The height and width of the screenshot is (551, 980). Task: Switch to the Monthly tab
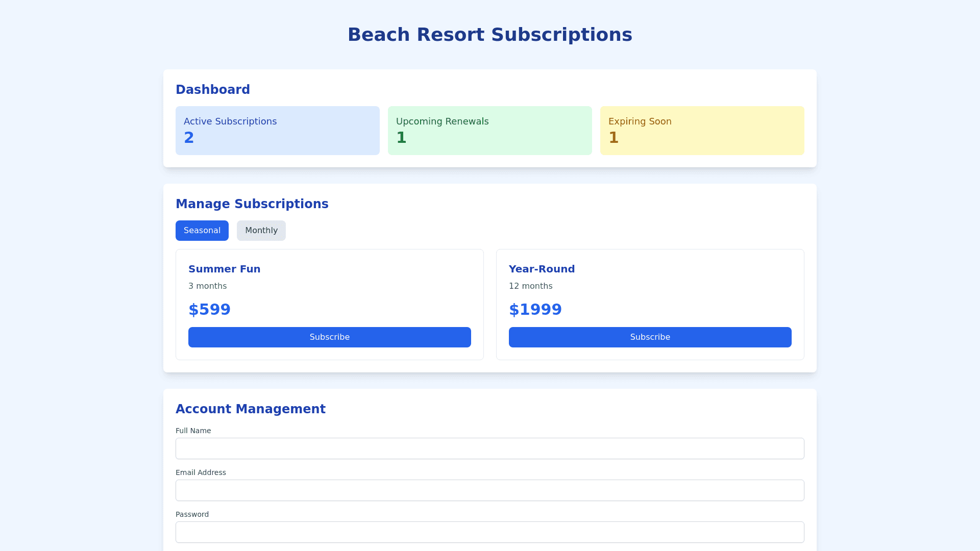click(x=261, y=231)
